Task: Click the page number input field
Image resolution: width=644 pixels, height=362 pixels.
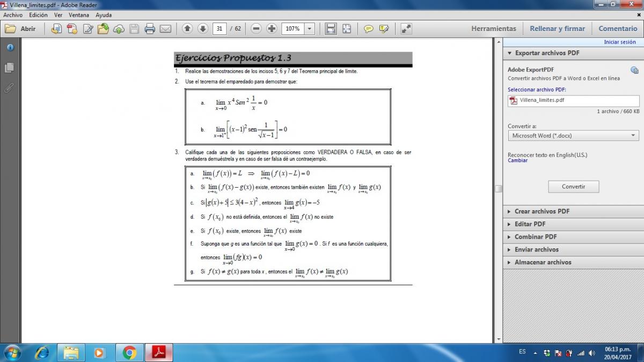Action: pyautogui.click(x=219, y=29)
